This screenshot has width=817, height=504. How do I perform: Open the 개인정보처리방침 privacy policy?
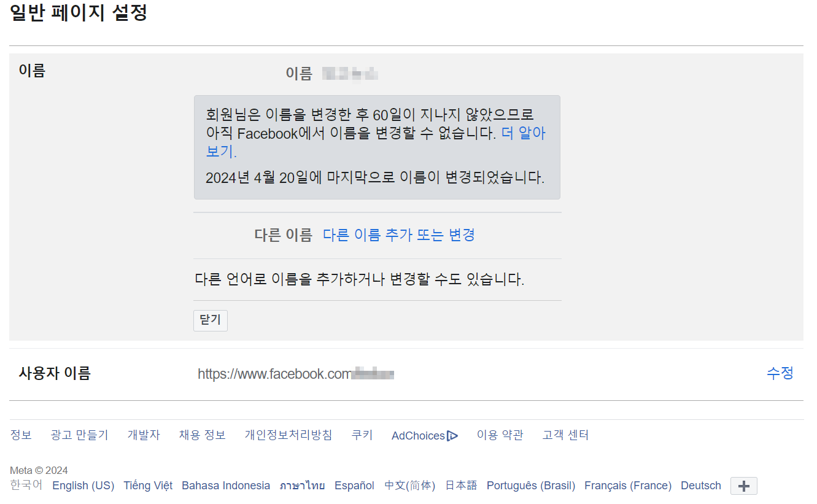coord(288,435)
